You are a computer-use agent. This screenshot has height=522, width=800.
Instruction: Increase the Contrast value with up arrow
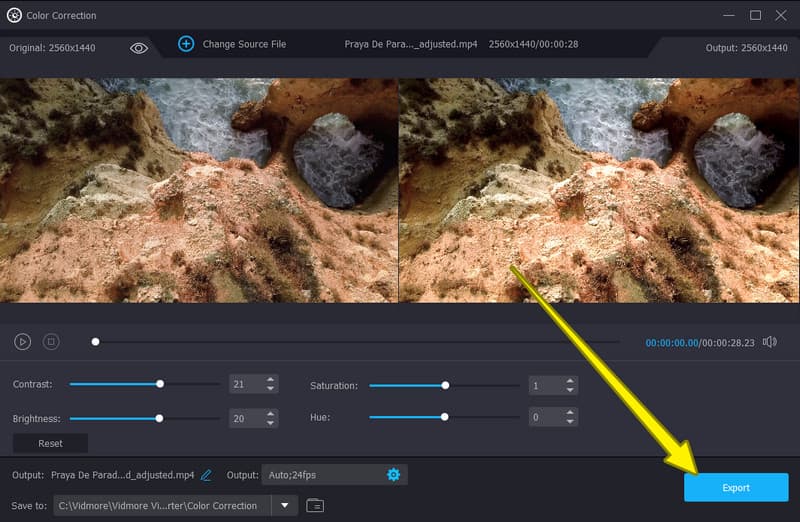click(270, 380)
